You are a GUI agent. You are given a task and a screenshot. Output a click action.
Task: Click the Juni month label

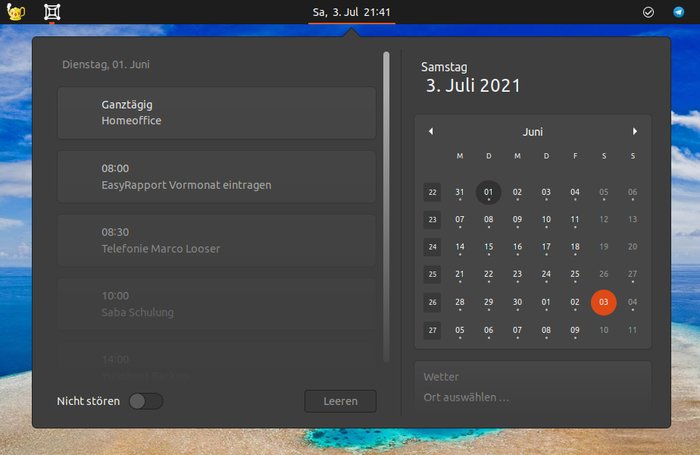point(533,132)
